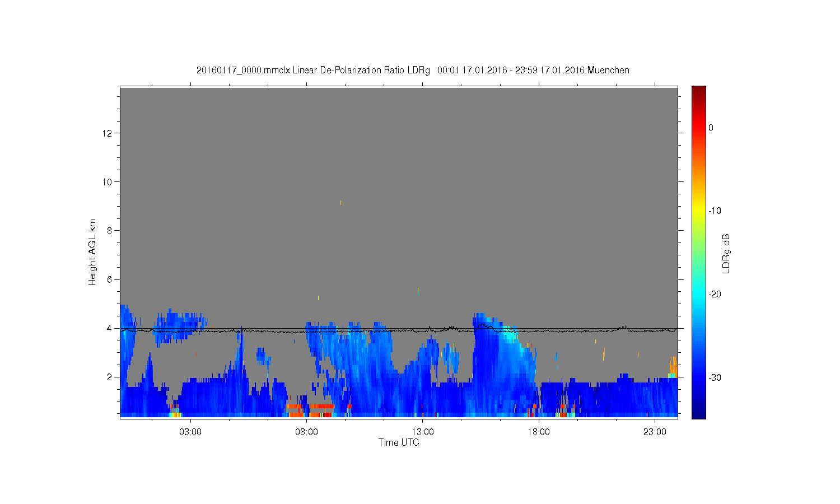This screenshot has width=840, height=504.
Task: Click the height axis tick label "2"
Action: 109,377
